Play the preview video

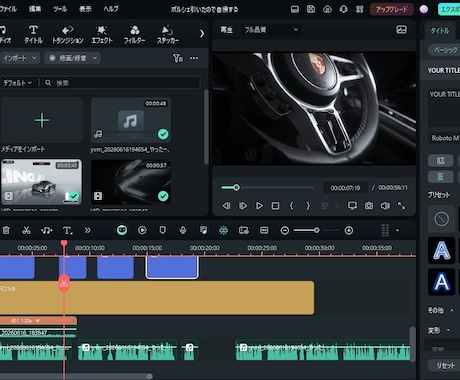pos(259,206)
